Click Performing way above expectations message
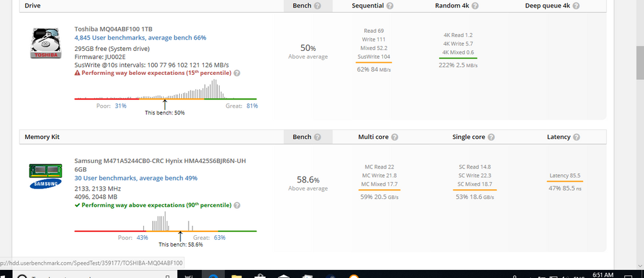 click(x=153, y=205)
